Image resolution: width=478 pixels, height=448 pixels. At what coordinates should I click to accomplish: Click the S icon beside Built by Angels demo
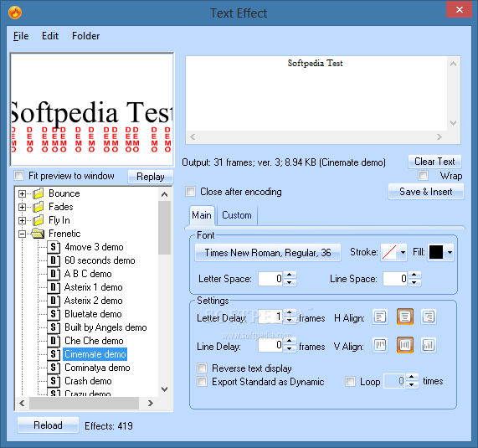(x=54, y=327)
